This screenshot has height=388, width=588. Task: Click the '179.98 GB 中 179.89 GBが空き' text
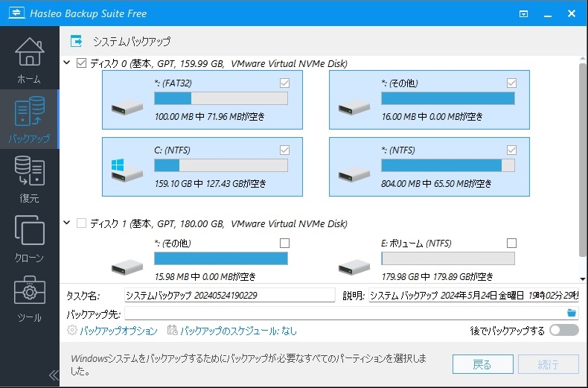point(437,276)
